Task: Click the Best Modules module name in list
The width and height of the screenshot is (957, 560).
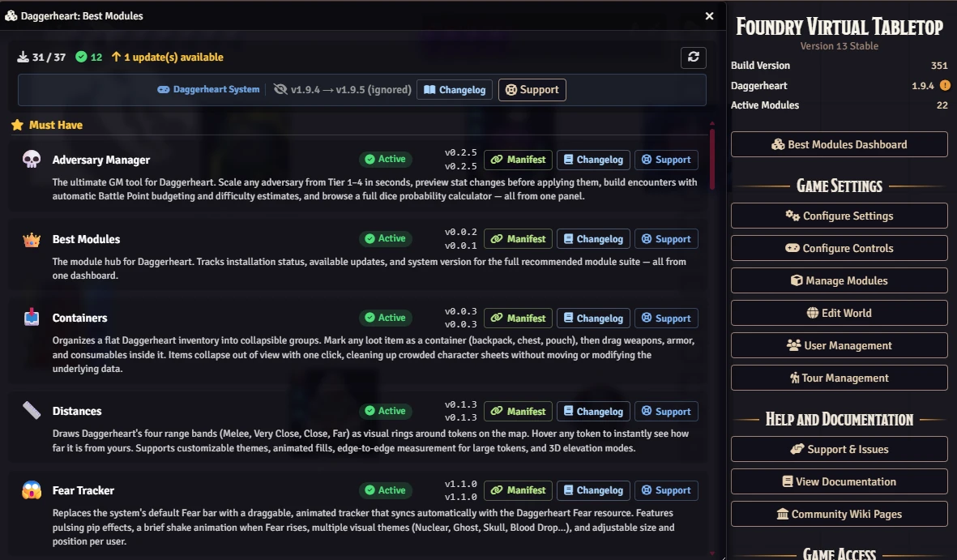Action: point(86,239)
